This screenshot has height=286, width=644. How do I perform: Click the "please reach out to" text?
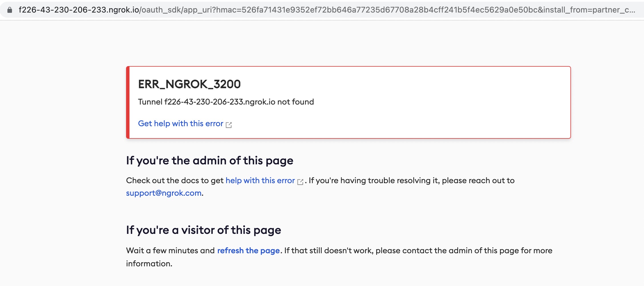[x=478, y=181]
